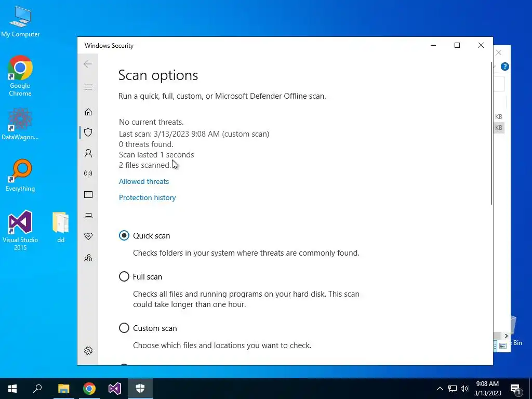Open App & browser control icon
Image resolution: width=532 pixels, height=399 pixels.
click(88, 195)
